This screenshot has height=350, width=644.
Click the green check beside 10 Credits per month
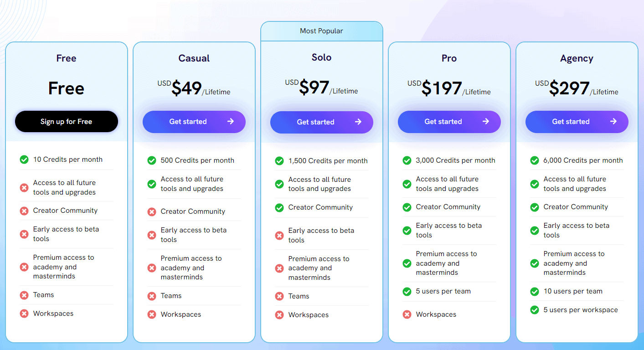point(24,160)
